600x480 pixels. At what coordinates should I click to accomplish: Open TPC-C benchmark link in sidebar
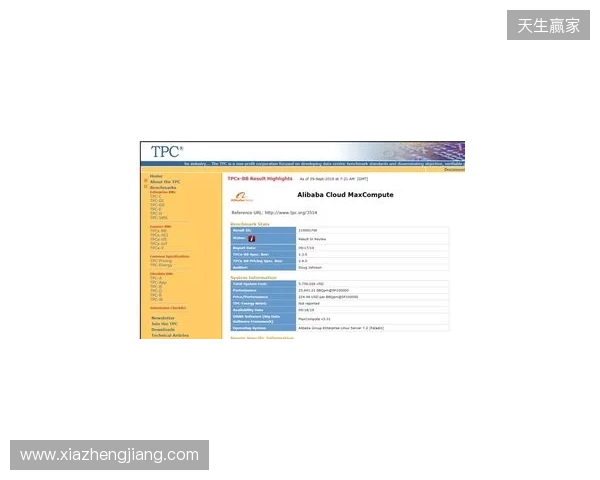(156, 196)
